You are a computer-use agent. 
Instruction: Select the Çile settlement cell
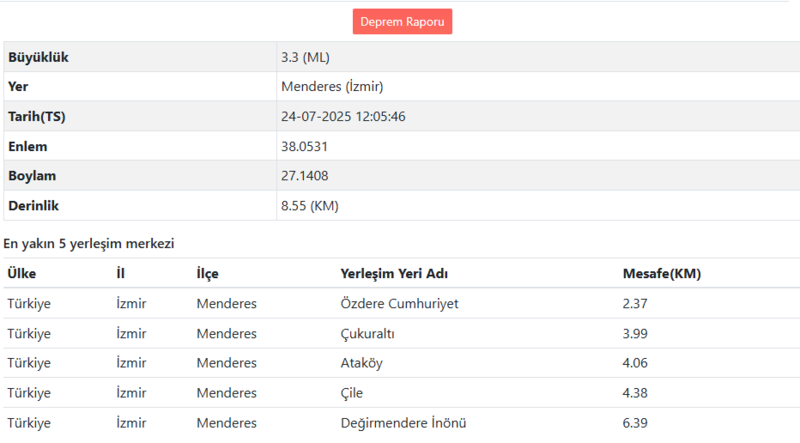[x=355, y=393]
